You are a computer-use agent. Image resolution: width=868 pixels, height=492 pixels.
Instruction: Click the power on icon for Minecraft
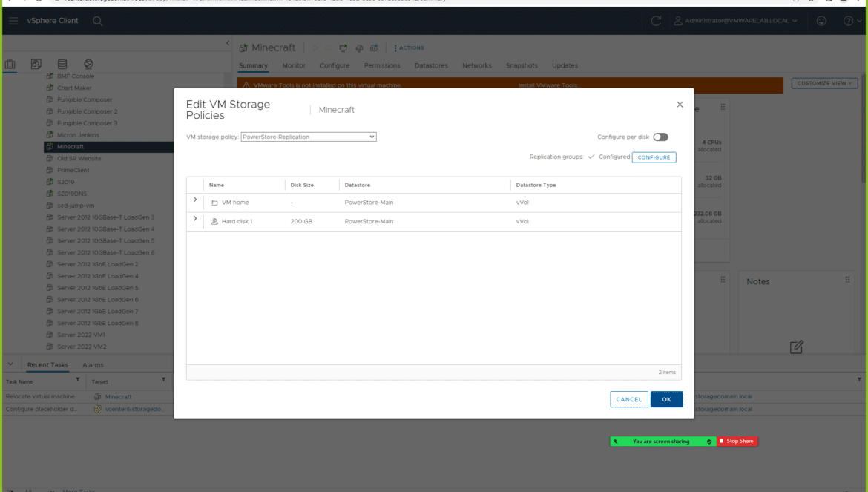pyautogui.click(x=315, y=48)
